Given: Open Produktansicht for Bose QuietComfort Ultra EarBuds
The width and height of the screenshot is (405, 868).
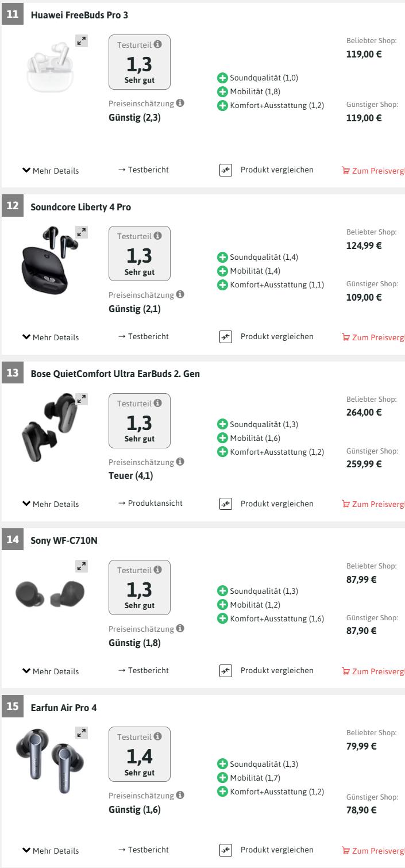Looking at the screenshot, I should [150, 503].
